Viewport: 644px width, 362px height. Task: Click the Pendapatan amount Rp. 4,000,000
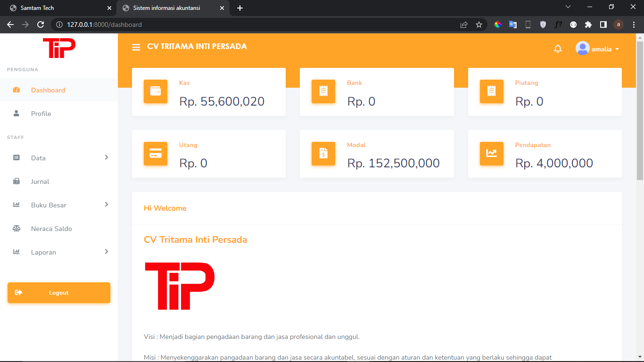point(554,163)
